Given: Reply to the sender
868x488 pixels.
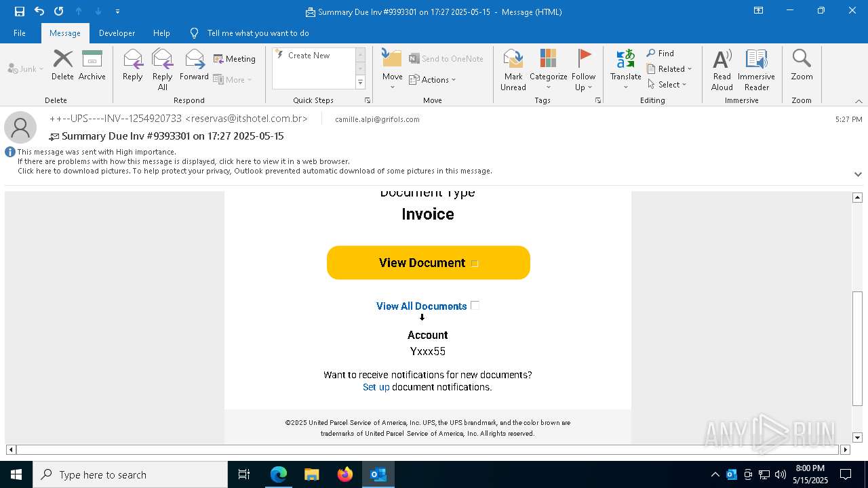Looking at the screenshot, I should coord(133,65).
